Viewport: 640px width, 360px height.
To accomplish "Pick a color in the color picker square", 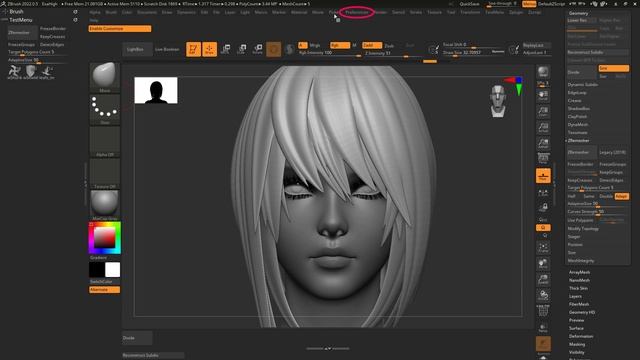I will [104, 238].
